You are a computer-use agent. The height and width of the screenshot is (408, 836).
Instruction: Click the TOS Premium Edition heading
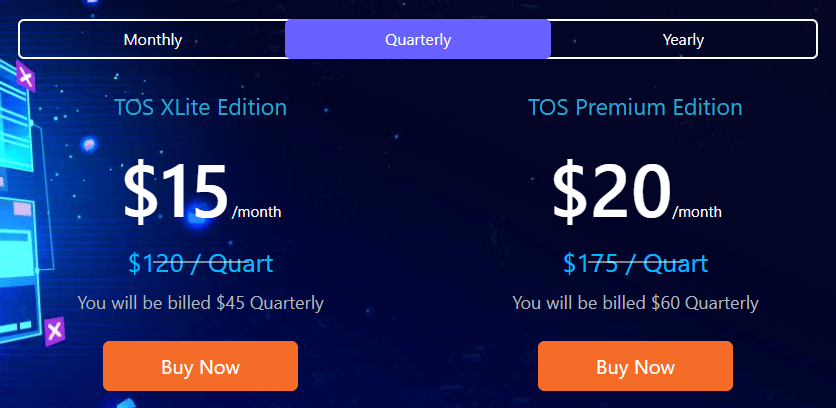[636, 107]
